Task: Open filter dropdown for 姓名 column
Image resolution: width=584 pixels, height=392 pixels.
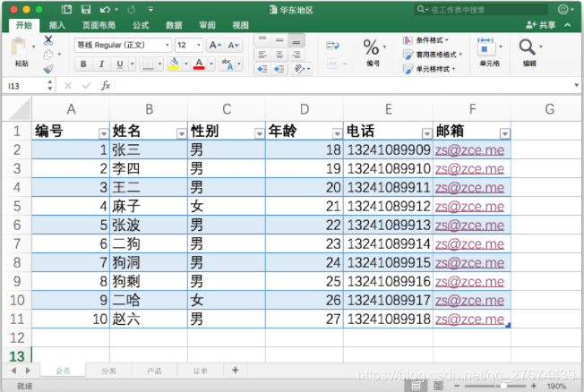Action: click(182, 133)
